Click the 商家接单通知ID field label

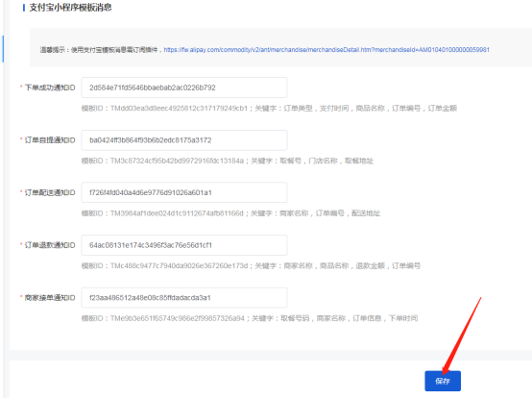pyautogui.click(x=50, y=297)
